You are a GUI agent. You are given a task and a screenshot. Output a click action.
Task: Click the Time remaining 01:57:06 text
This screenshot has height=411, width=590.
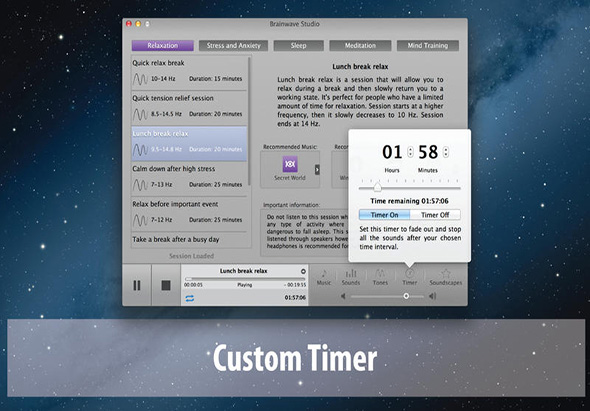point(409,201)
